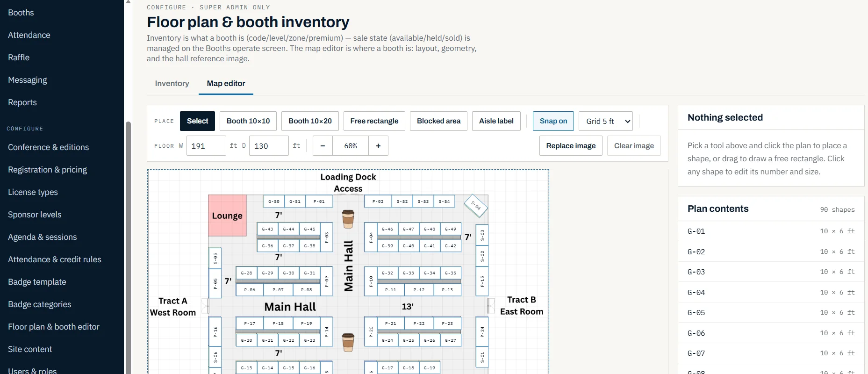868x374 pixels.
Task: Pick the Blocked area tool
Action: click(x=438, y=121)
